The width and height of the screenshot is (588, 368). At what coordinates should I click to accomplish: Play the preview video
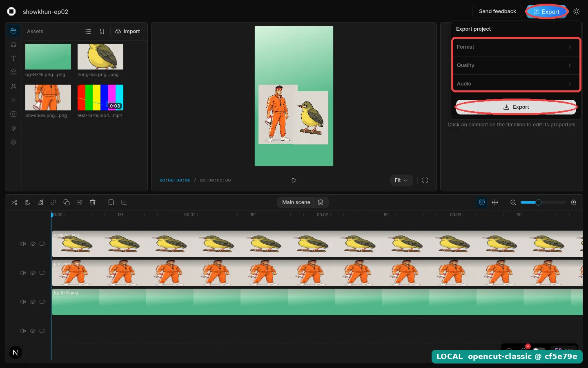pos(294,180)
